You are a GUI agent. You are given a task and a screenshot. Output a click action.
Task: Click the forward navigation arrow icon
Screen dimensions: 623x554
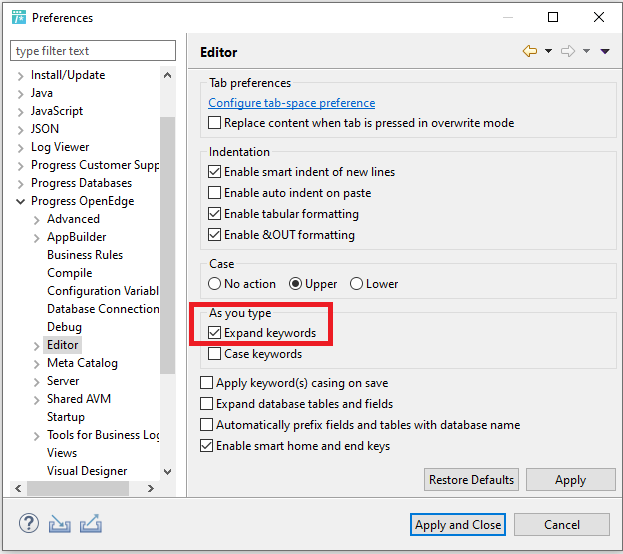pos(568,51)
